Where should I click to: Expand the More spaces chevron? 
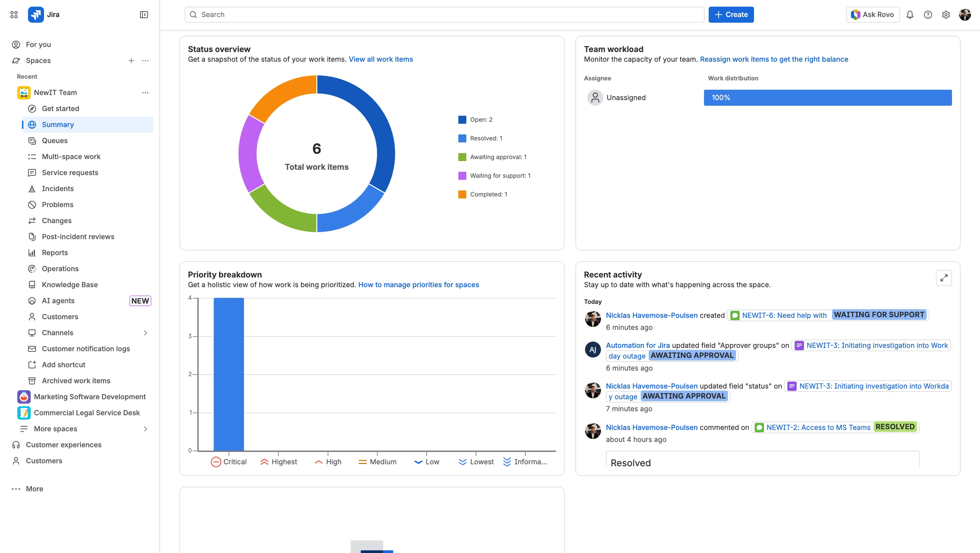[145, 429]
